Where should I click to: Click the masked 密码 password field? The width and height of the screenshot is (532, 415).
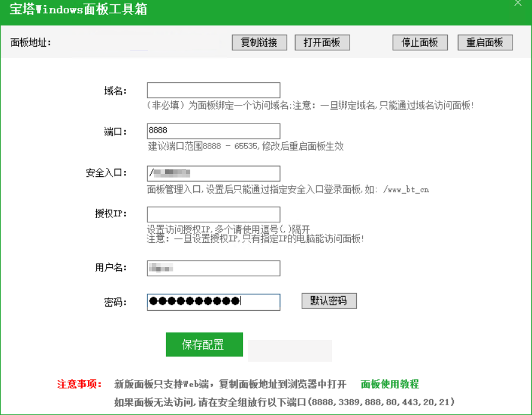click(213, 302)
